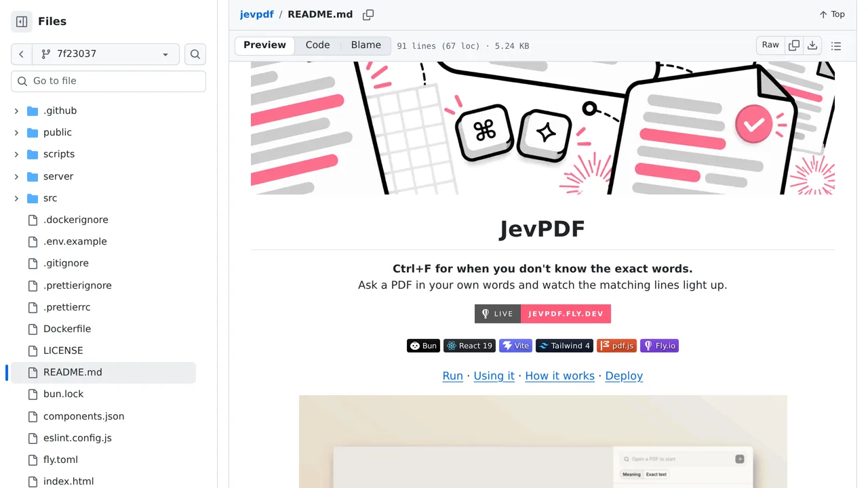Click the file search magnifier button

pyautogui.click(x=195, y=54)
